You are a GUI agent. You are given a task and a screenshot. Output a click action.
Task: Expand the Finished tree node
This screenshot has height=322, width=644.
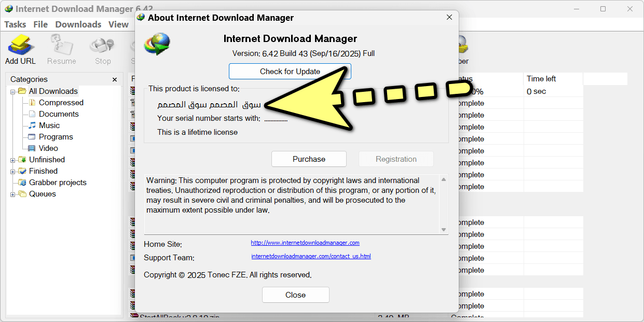[13, 171]
